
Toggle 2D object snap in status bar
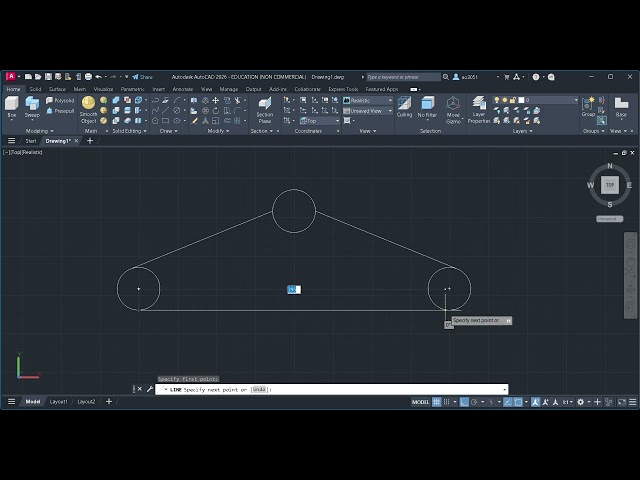pos(518,402)
